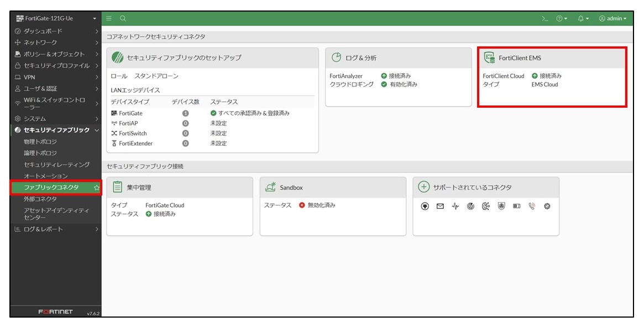Image resolution: width=644 pixels, height=327 pixels.
Task: Click the ログ＆分析 pie chart icon
Action: 337,57
